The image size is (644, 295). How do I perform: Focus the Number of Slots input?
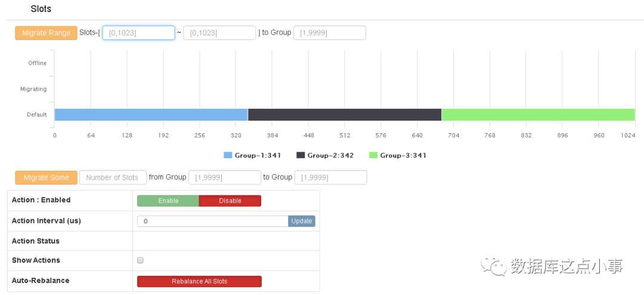point(113,178)
